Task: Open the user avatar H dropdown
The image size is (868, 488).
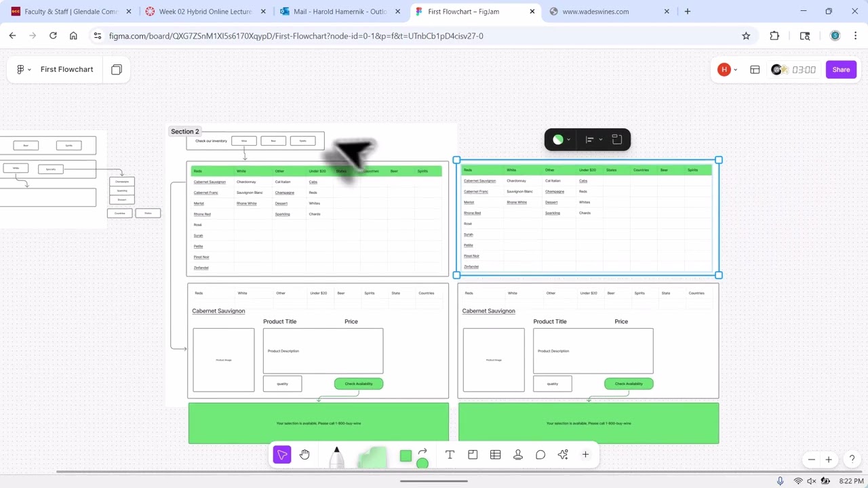Action: pyautogui.click(x=728, y=69)
